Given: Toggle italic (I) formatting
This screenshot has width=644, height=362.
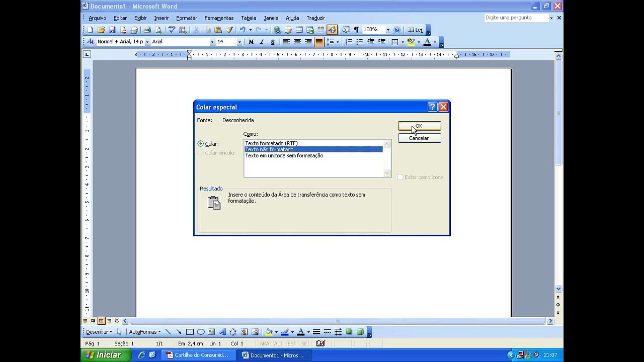Looking at the screenshot, I should [x=262, y=42].
